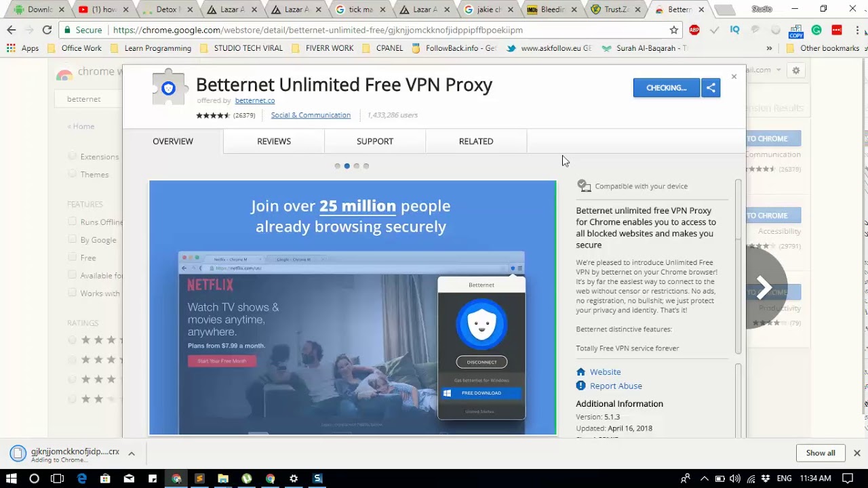Select the first screenshot carousel dot
The height and width of the screenshot is (488, 868).
point(338,166)
